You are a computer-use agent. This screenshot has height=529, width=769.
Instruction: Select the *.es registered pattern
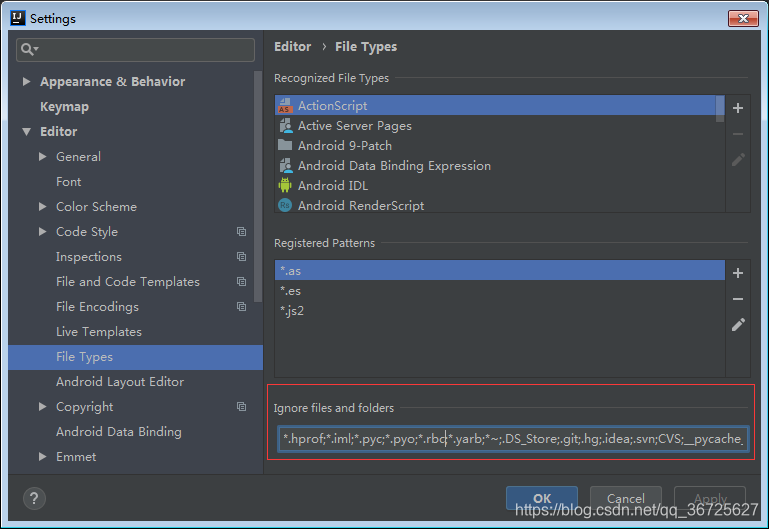[500, 291]
